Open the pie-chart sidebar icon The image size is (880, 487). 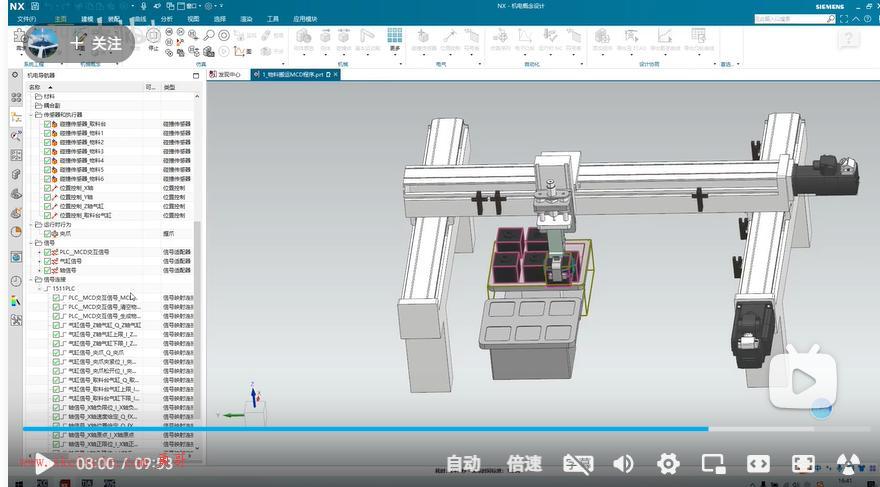click(16, 232)
